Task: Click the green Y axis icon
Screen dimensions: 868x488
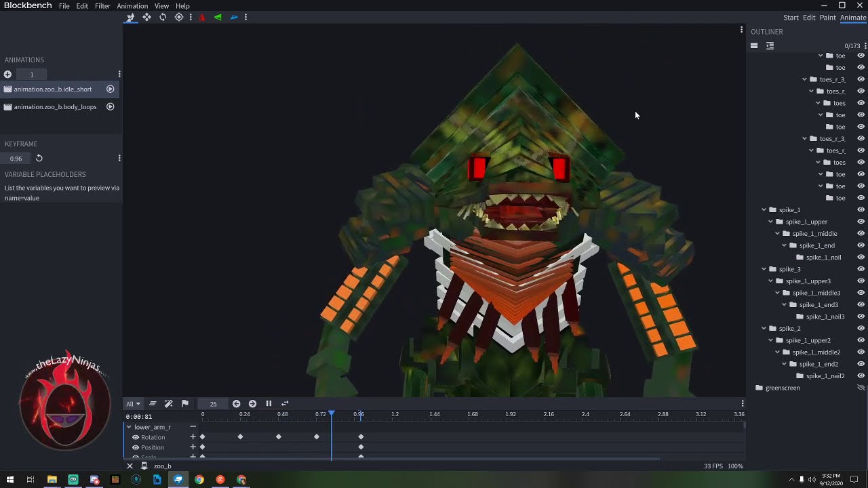Action: coord(218,17)
